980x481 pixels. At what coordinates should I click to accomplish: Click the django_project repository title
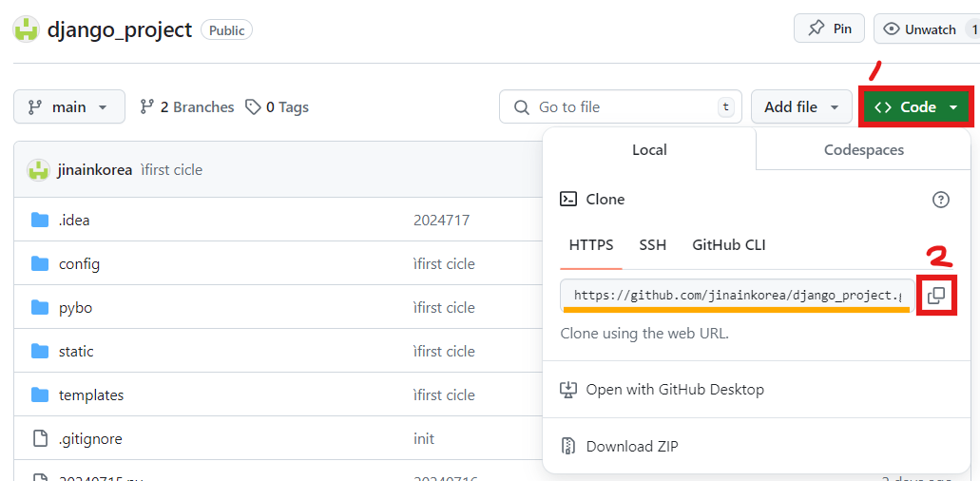(x=120, y=30)
